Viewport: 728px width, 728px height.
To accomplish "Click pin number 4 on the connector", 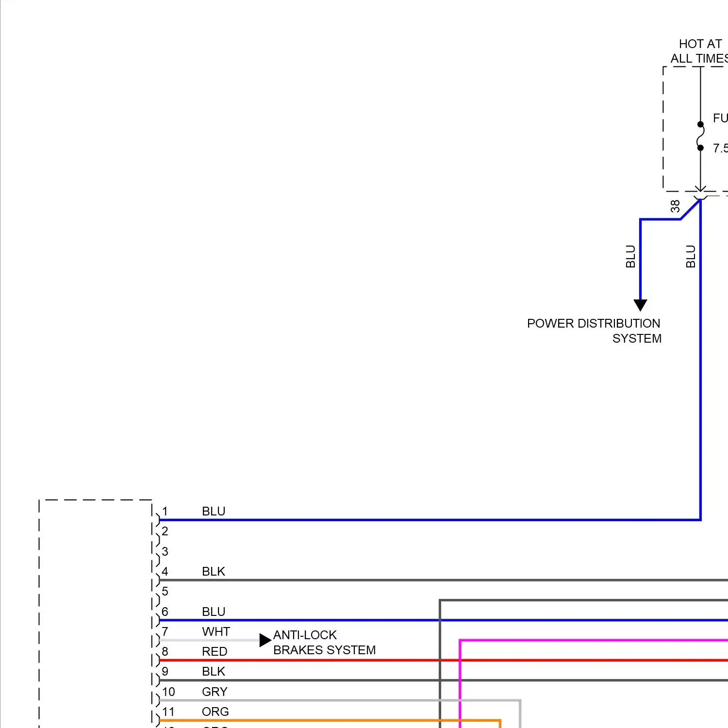I will pyautogui.click(x=165, y=571).
